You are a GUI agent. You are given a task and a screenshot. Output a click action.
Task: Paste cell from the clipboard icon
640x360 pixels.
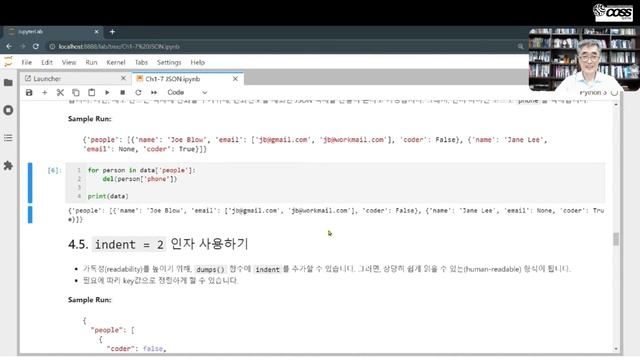(91, 93)
